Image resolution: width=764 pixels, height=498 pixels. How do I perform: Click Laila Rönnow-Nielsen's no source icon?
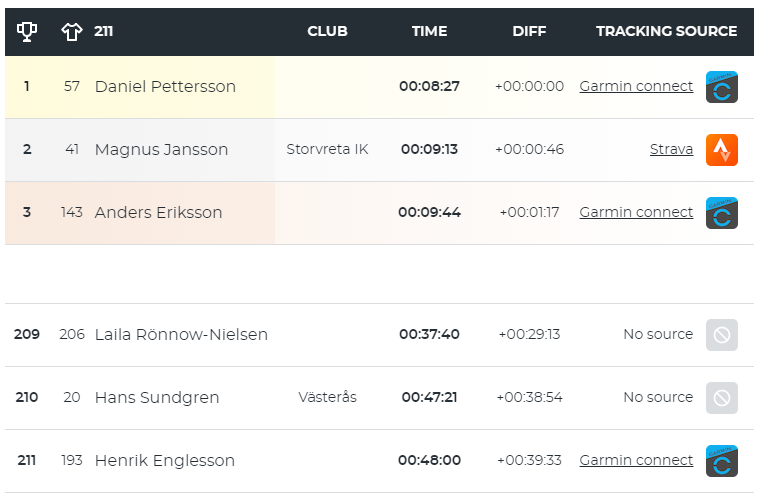pos(722,335)
